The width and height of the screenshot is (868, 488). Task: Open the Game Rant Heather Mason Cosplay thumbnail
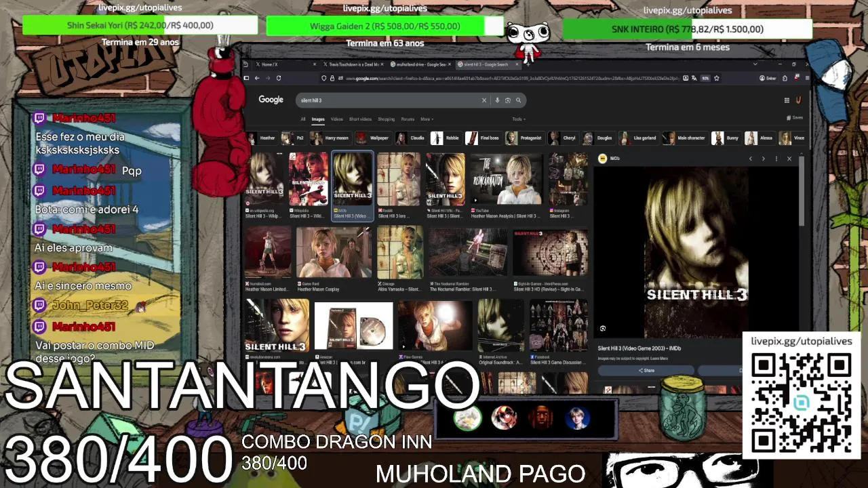click(x=334, y=252)
